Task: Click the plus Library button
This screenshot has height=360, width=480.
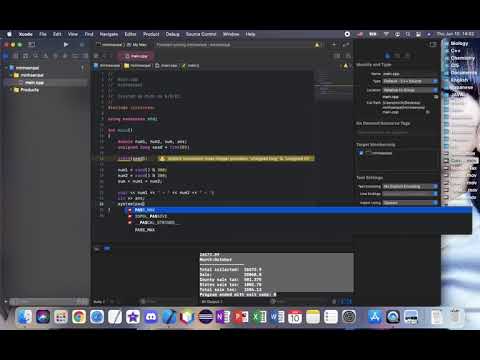Action: [x=334, y=44]
